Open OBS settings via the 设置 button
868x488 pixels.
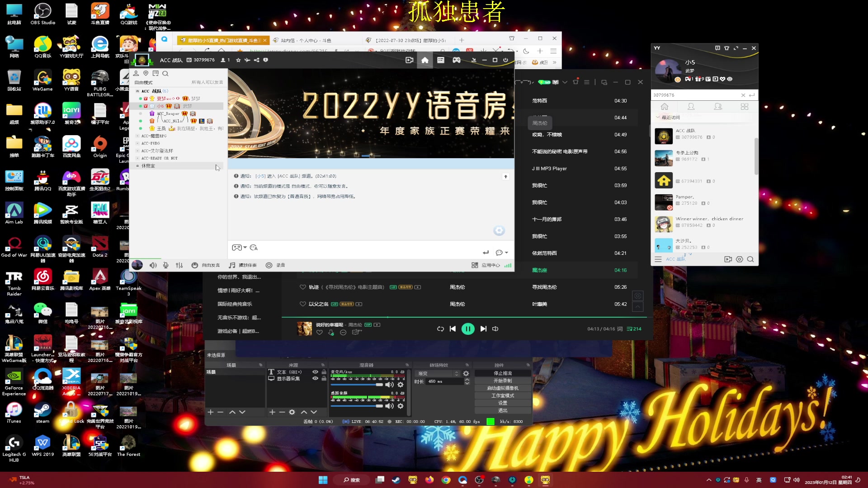(x=503, y=403)
